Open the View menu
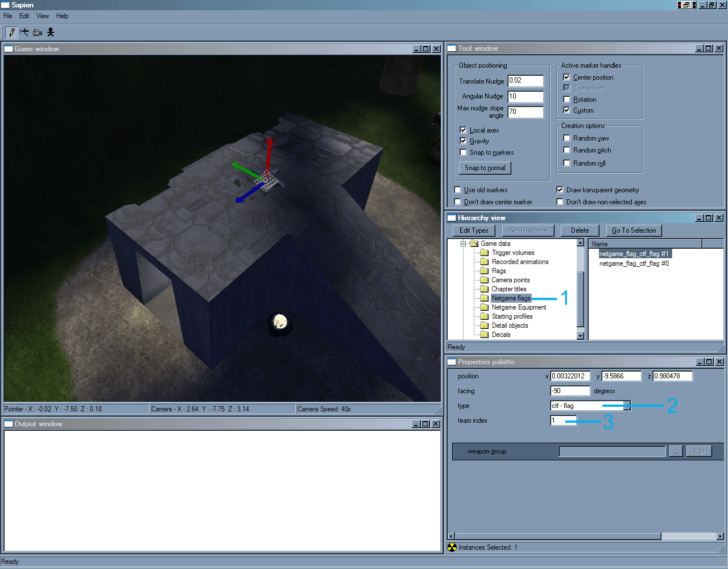Screen dimensions: 728x569 pyautogui.click(x=43, y=16)
